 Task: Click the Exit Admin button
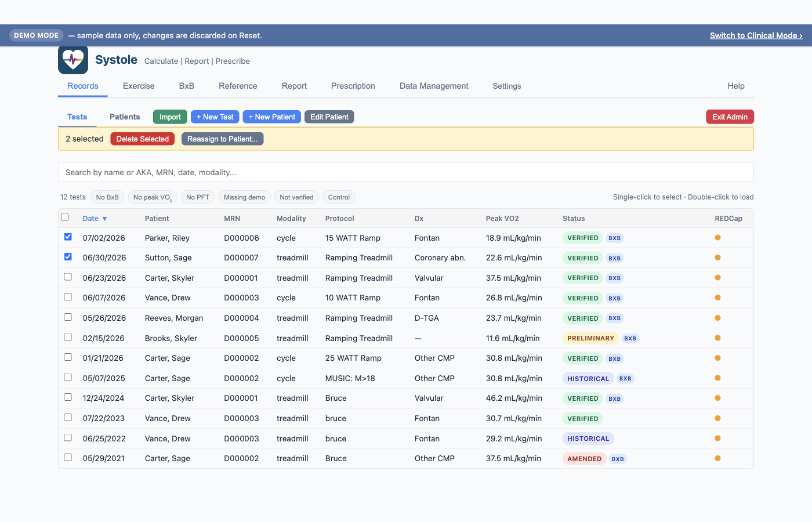pyautogui.click(x=730, y=117)
